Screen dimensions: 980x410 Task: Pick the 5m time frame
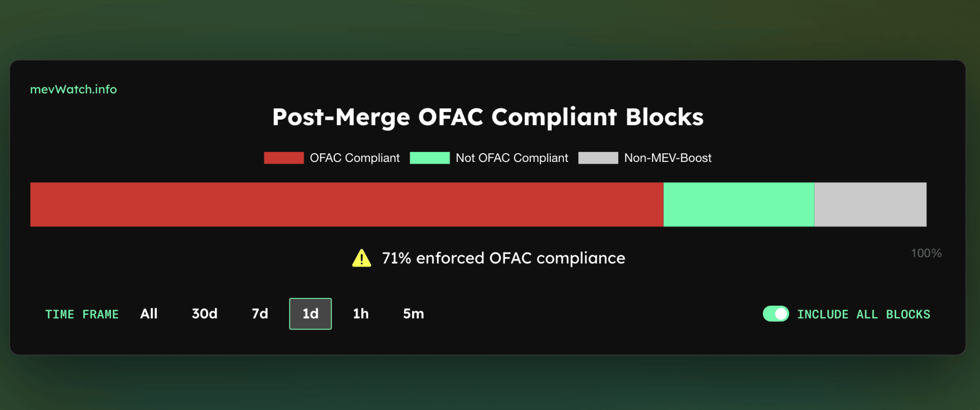click(413, 314)
